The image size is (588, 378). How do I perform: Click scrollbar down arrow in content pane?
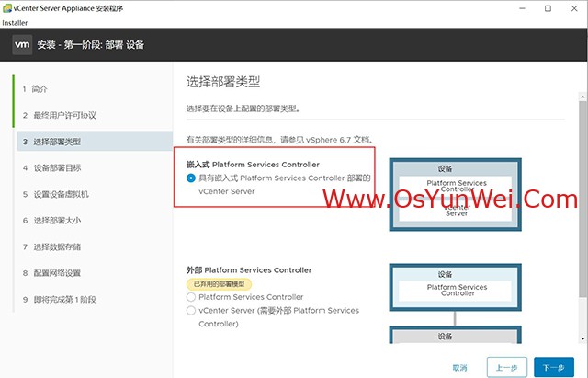(x=582, y=338)
